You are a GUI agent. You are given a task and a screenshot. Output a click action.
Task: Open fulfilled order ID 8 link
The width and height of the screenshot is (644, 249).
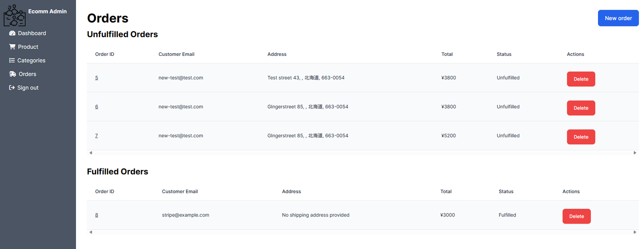point(97,215)
